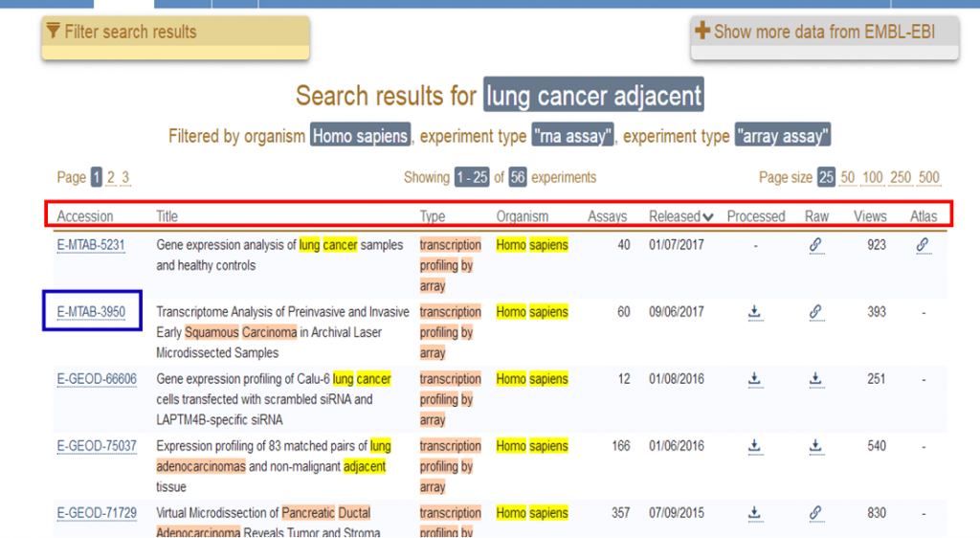980x538 pixels.
Task: Download raw data for E-GEOD-66606
Action: 815,379
